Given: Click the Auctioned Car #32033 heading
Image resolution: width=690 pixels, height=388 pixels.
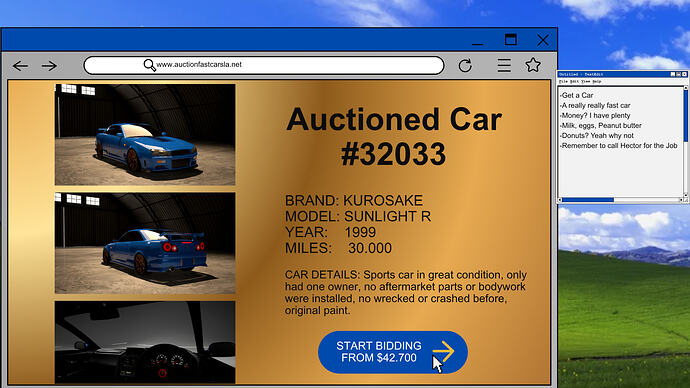Looking at the screenshot, I should [394, 136].
